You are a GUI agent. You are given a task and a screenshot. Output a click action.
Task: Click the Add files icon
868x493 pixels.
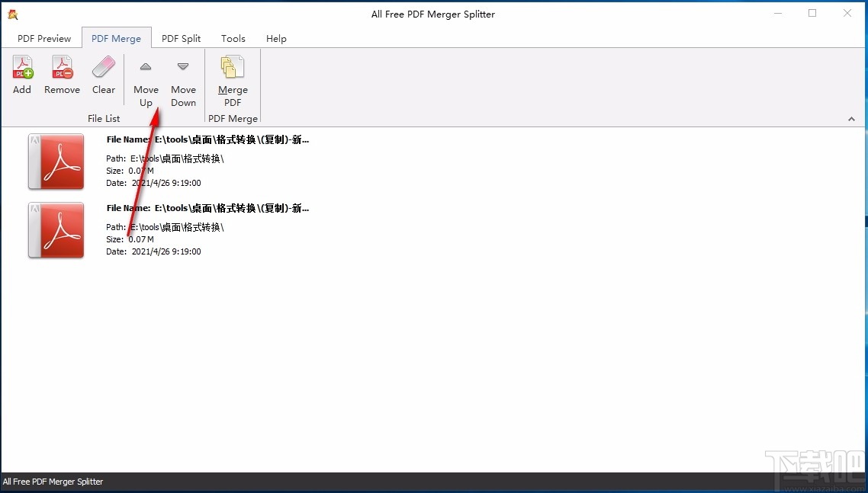(22, 68)
